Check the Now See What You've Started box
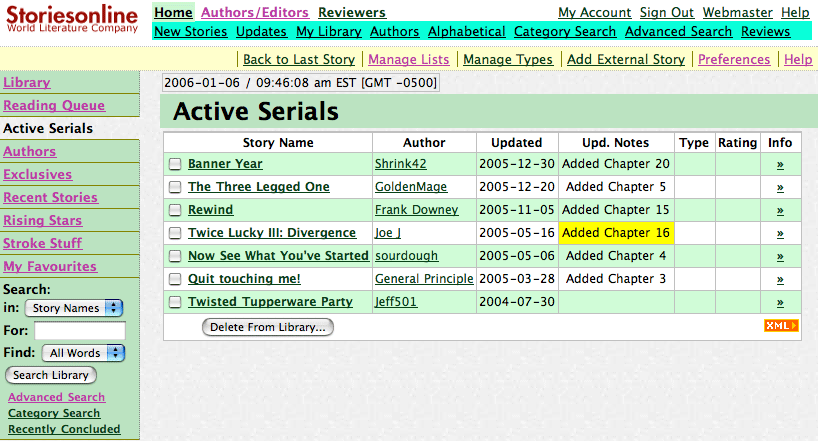The height and width of the screenshot is (441, 818). coord(175,256)
